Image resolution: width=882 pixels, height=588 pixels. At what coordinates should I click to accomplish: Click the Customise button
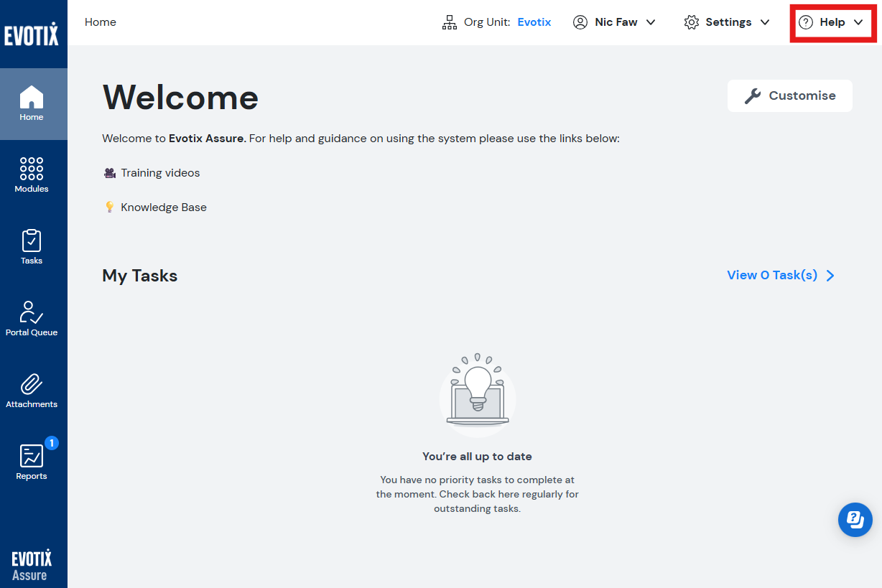790,95
